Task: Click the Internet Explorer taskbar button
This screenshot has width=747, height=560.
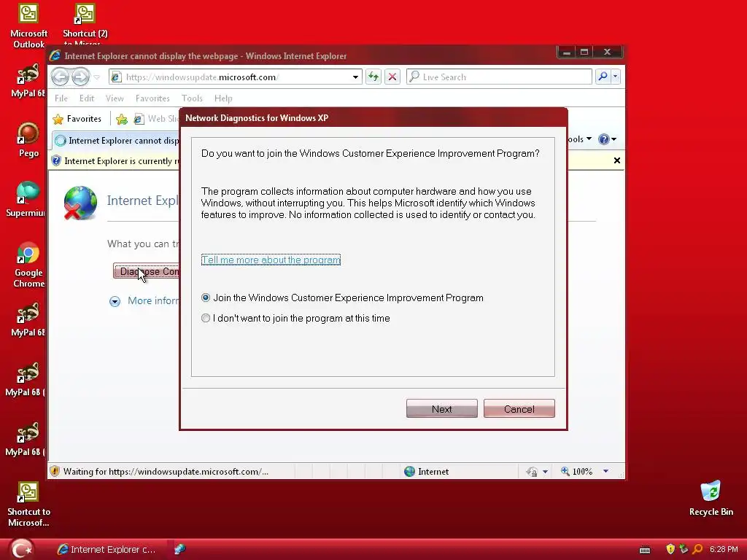Action: [x=107, y=549]
